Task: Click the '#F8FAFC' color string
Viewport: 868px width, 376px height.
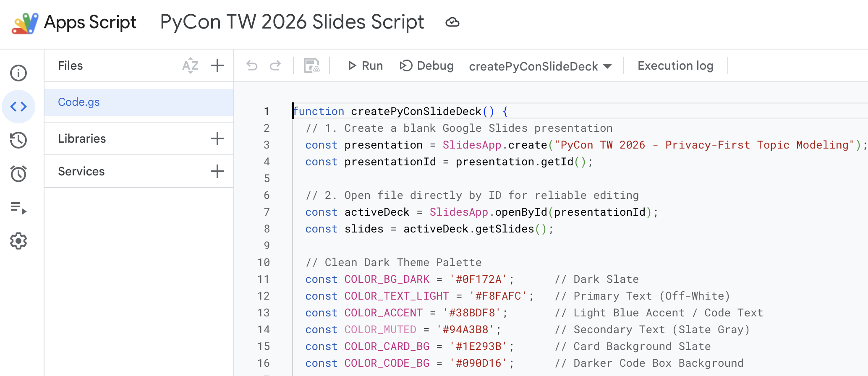Action: pyautogui.click(x=498, y=296)
